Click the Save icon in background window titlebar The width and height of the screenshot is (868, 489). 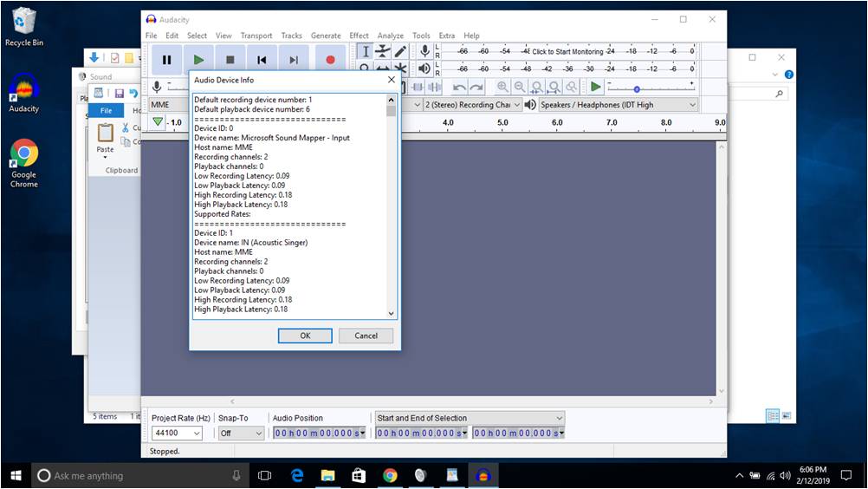point(119,93)
